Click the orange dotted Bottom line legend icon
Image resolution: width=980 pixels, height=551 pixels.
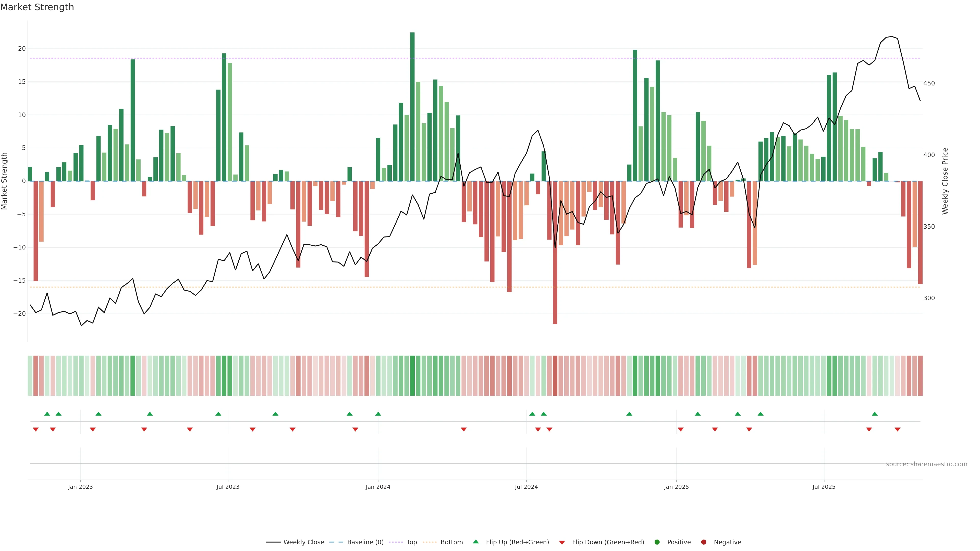pyautogui.click(x=430, y=542)
